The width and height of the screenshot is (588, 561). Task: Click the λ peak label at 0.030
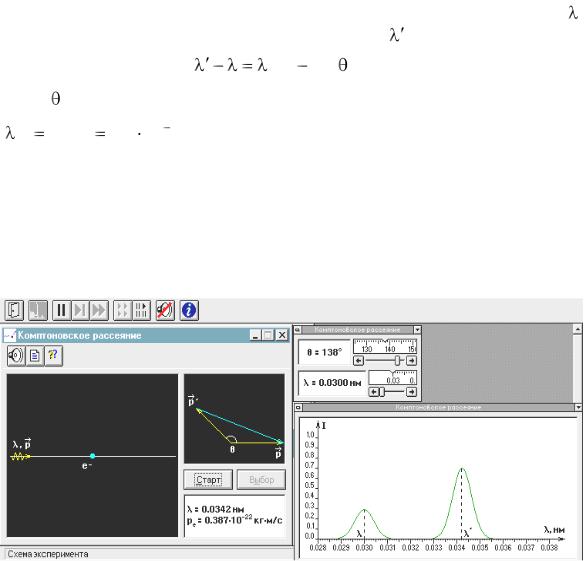(x=359, y=533)
